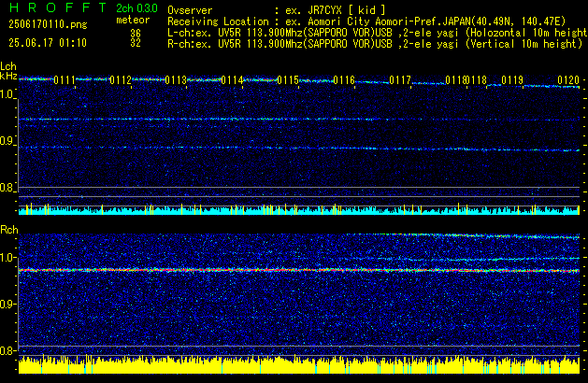588x383 pixels.
Task: Click the Observer line with JR7CYX
Action: pos(277,10)
